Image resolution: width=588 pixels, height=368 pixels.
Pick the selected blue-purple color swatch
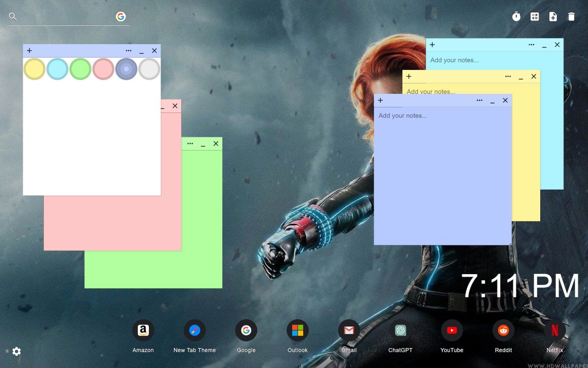click(x=126, y=69)
